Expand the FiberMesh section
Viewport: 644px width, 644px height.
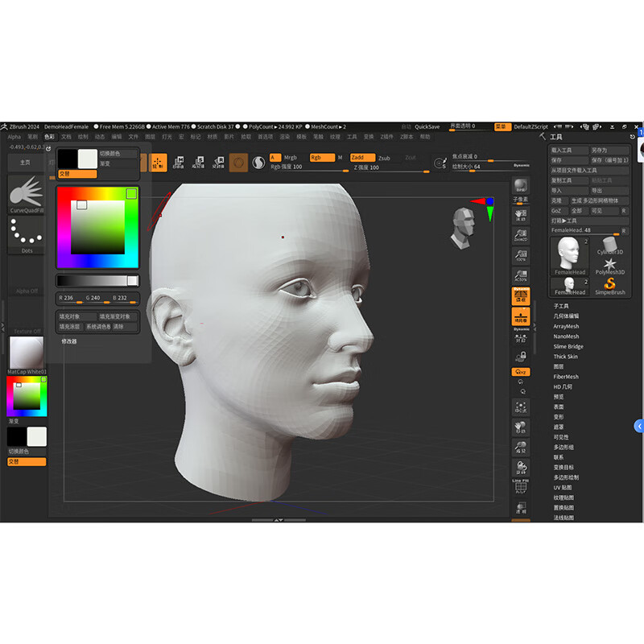point(568,376)
